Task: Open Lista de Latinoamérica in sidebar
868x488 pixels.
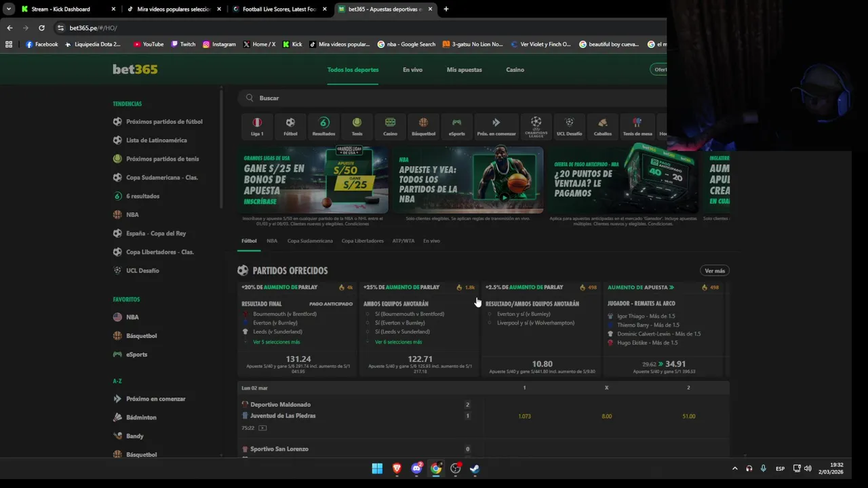Action: point(156,140)
